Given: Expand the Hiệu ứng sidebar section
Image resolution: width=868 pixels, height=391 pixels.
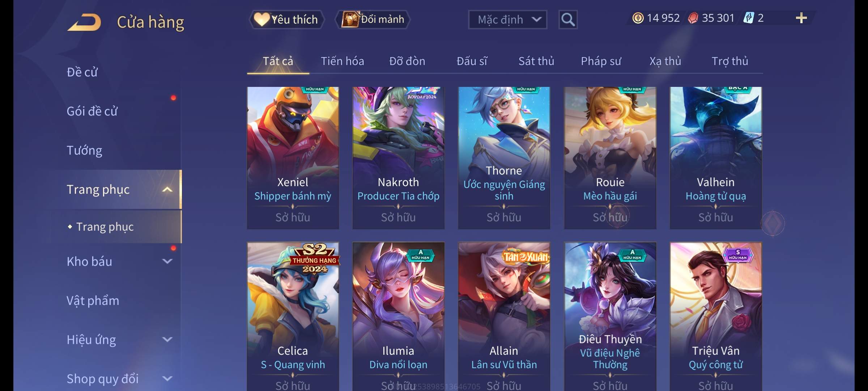Looking at the screenshot, I should click(x=167, y=340).
